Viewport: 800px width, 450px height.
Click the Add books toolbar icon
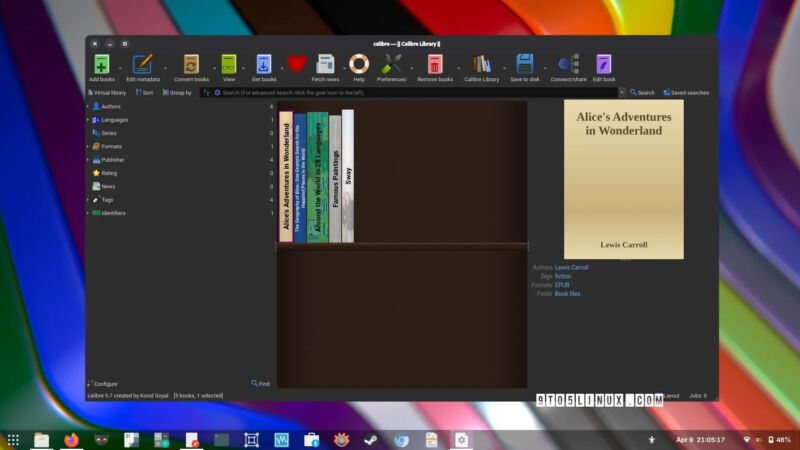[101, 65]
